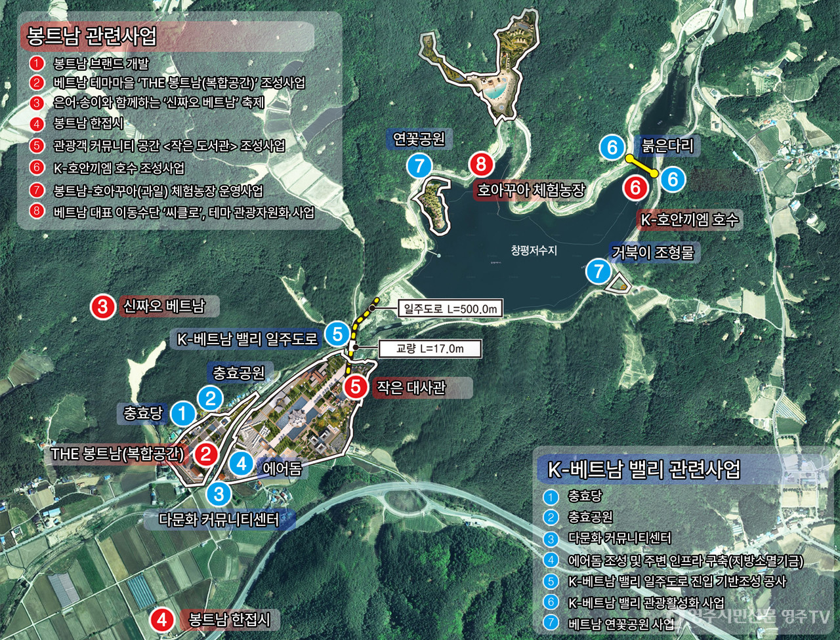Click the red 3 marker beside 신짜오 베트남

pyautogui.click(x=103, y=306)
